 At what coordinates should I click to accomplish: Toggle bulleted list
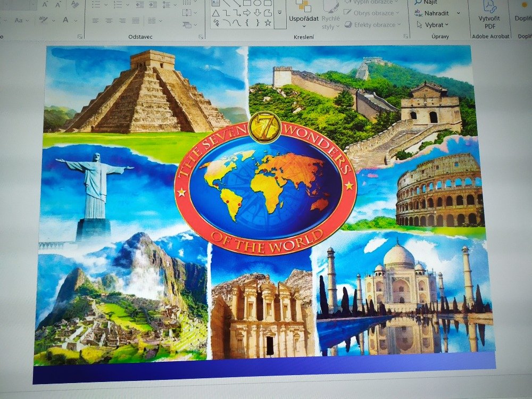pos(96,5)
